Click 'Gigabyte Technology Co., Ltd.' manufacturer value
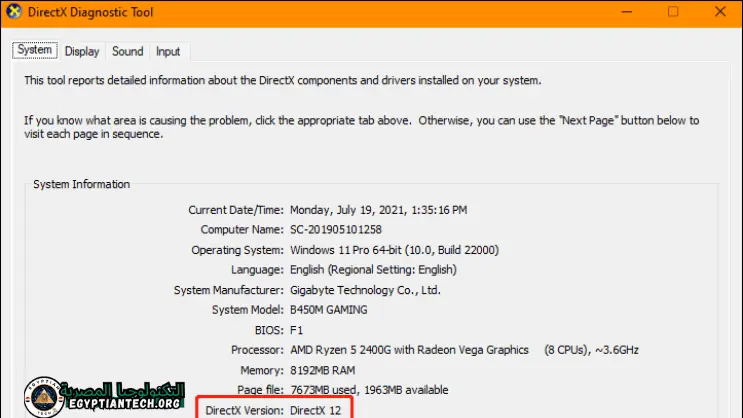The height and width of the screenshot is (418, 743). coord(365,290)
